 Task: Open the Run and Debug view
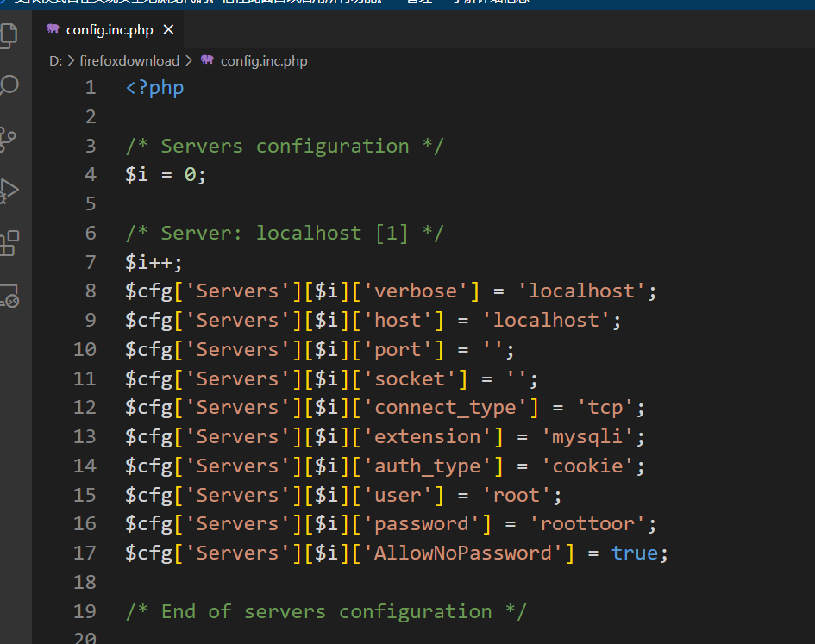(9, 191)
